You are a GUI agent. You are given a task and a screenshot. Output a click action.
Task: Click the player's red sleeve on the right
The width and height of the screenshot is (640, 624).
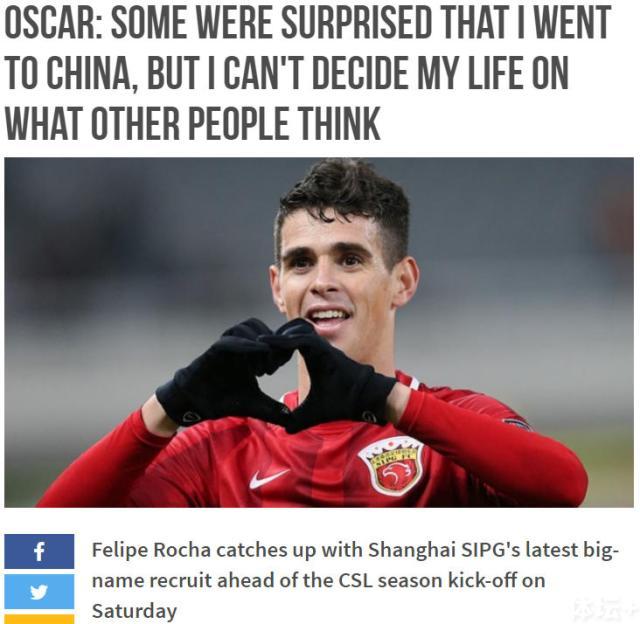point(492,443)
